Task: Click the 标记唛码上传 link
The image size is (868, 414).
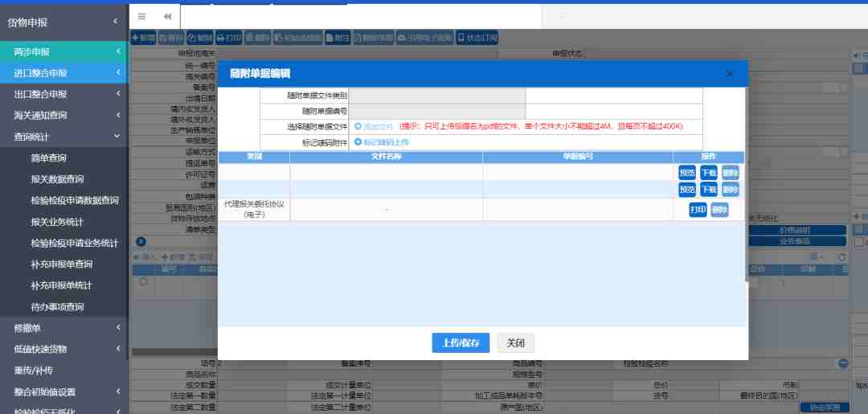Action: 382,142
